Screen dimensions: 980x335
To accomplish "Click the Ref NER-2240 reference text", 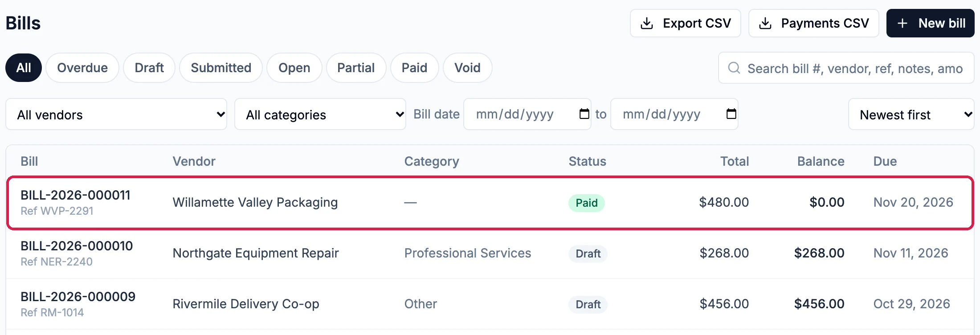I will [57, 261].
